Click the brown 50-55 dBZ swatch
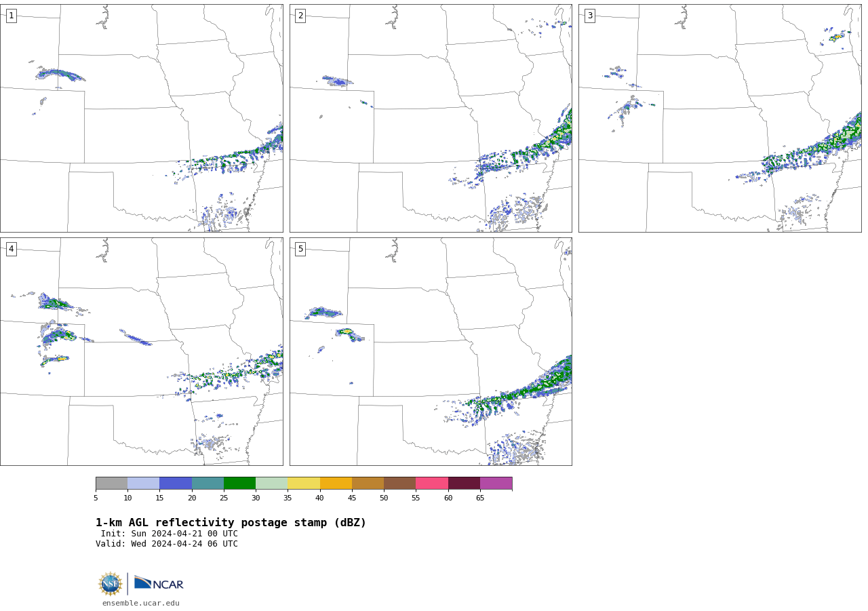 399,484
